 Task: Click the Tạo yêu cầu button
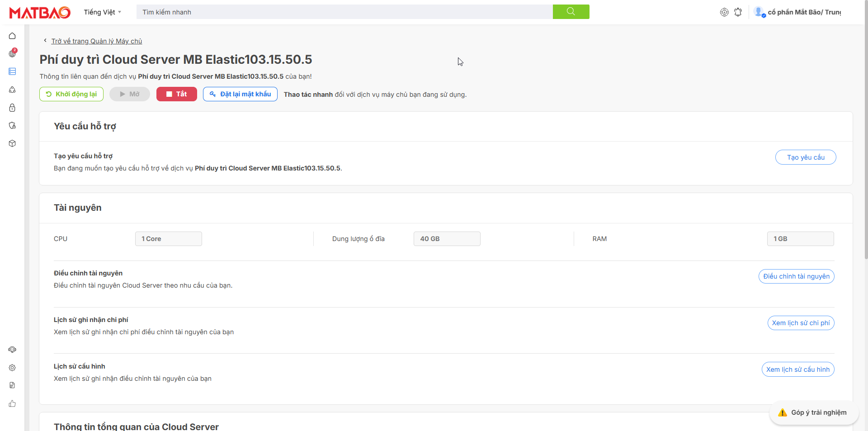coord(805,157)
